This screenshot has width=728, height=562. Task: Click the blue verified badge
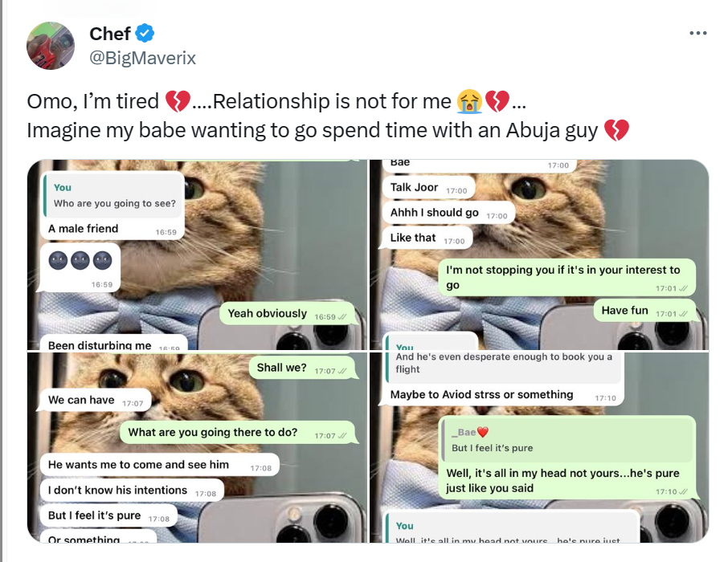point(145,34)
